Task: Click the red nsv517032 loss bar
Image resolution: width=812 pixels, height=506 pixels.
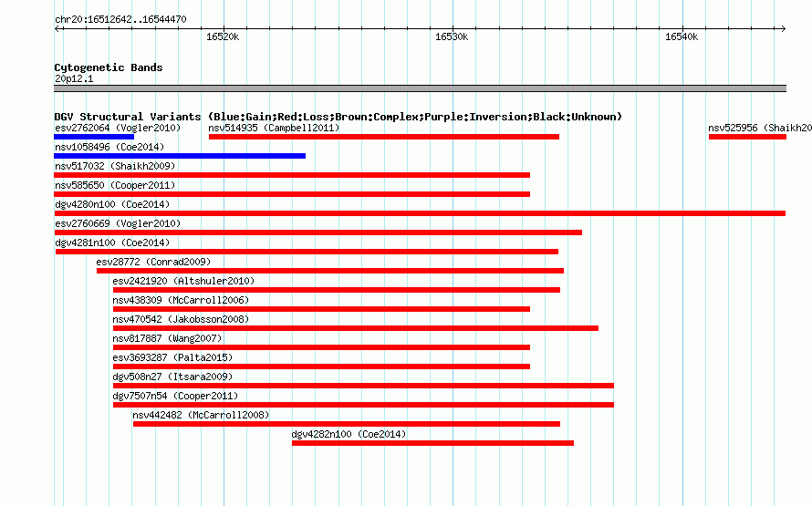Action: (x=292, y=175)
